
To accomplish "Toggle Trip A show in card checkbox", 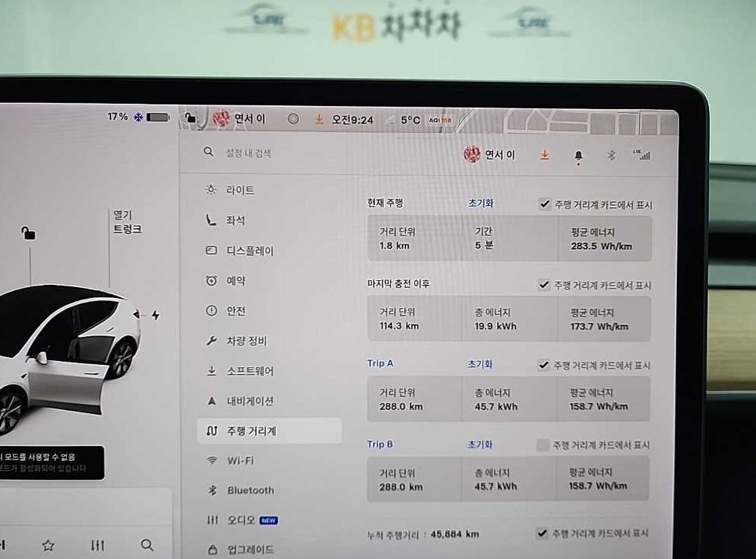I will 543,365.
